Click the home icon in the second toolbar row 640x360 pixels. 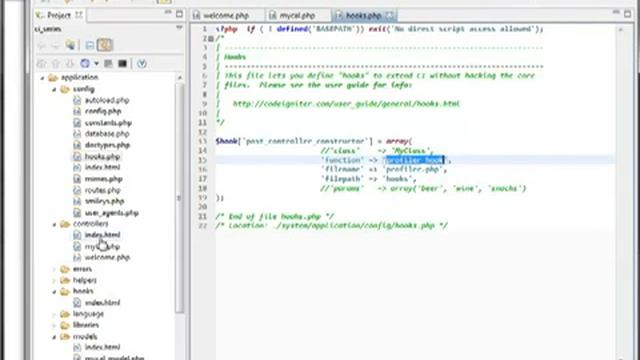pos(41,64)
